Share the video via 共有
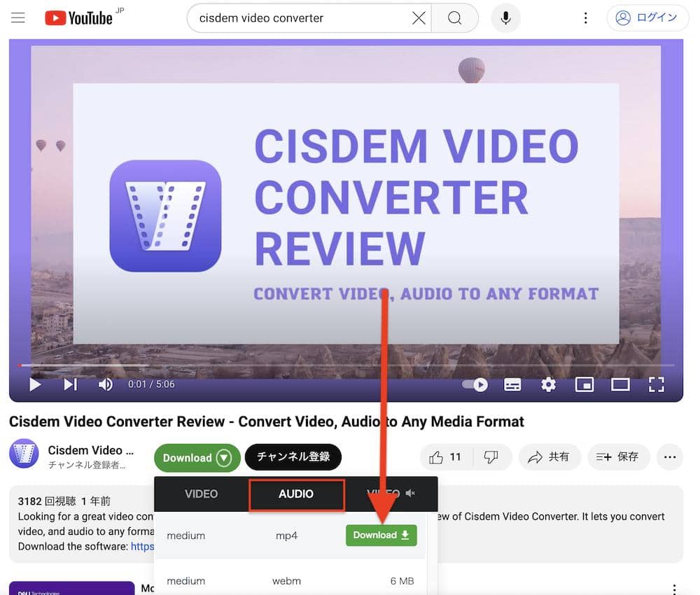 coord(549,457)
